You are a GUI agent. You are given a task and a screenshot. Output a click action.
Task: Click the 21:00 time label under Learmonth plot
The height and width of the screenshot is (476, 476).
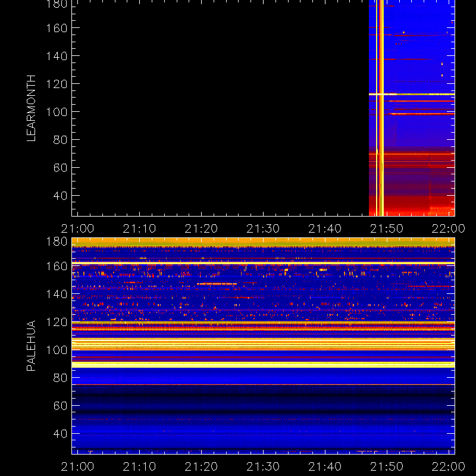click(77, 228)
